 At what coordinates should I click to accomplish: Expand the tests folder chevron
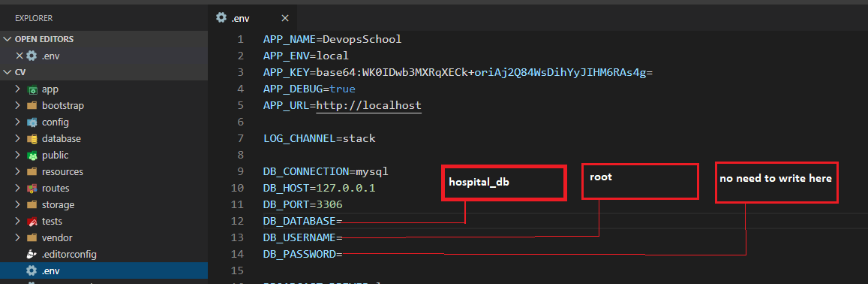(18, 222)
